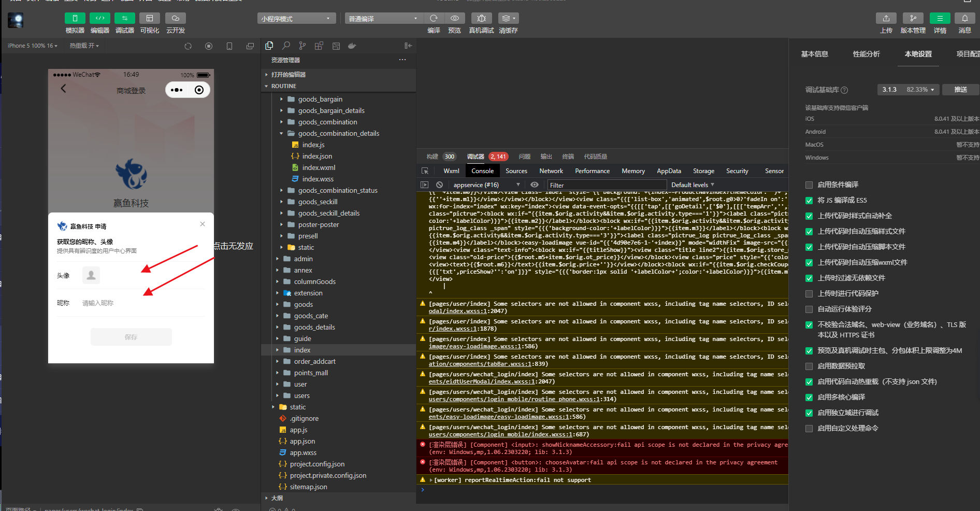Toggle the simulator (模拟器) panel button

pos(75,18)
